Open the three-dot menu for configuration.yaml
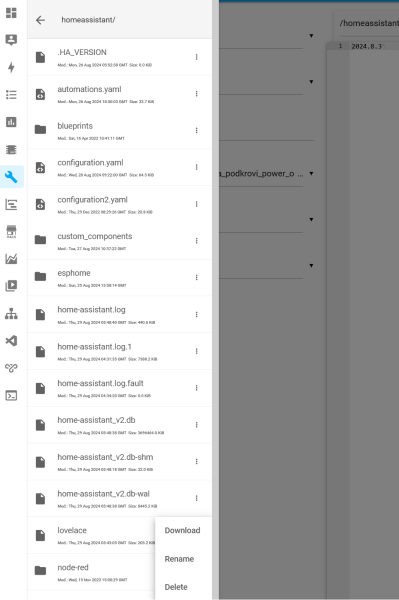399x600 pixels. pos(197,167)
